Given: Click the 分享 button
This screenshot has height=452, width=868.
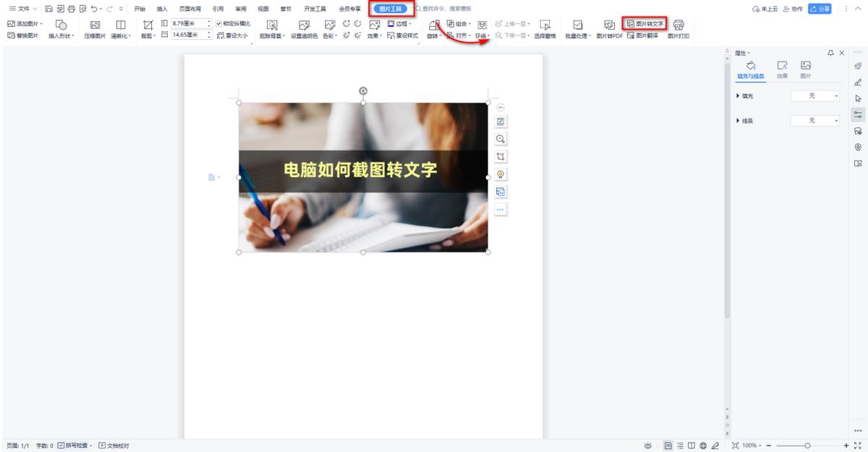Looking at the screenshot, I should pyautogui.click(x=818, y=9).
